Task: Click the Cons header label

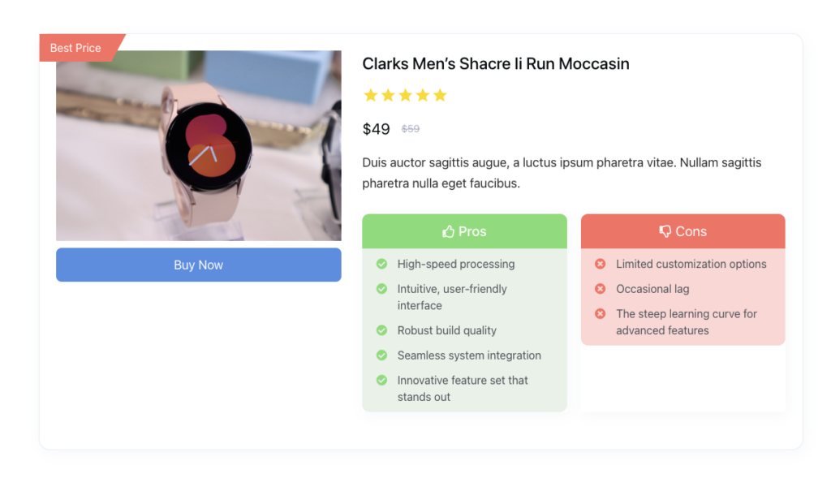Action: point(691,231)
